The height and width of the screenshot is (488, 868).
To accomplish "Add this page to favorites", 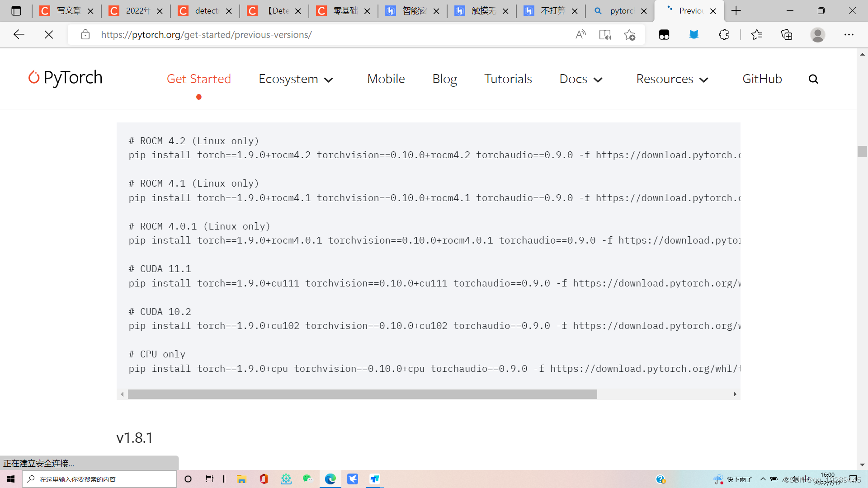I will pos(630,34).
